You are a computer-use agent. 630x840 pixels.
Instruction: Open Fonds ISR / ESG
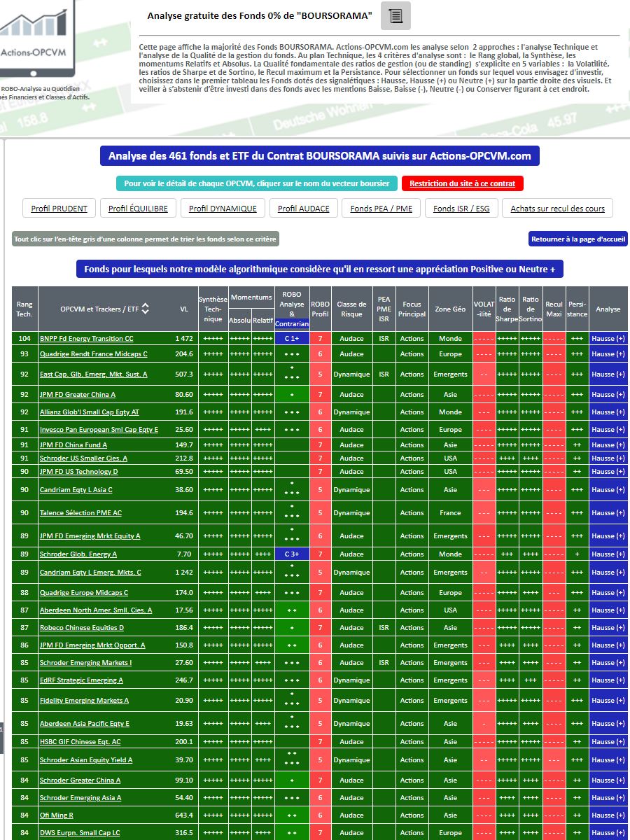[461, 209]
